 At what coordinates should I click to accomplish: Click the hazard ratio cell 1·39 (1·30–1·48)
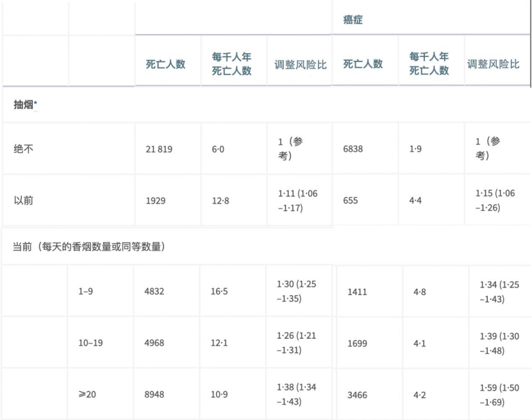coord(499,343)
